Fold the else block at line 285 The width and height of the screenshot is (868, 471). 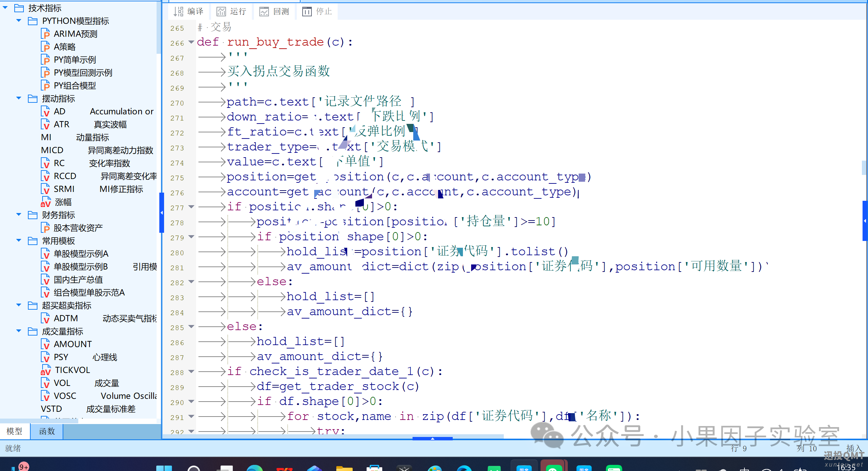191,327
